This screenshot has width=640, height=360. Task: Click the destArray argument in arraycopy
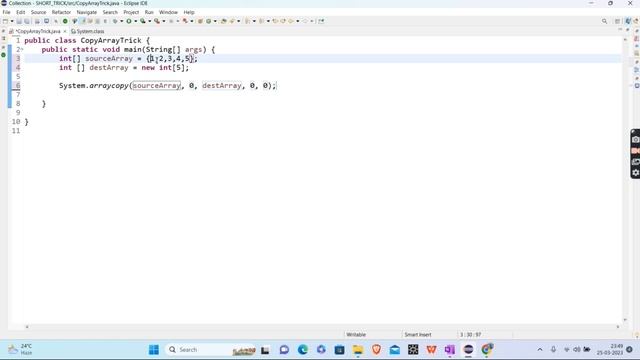pyautogui.click(x=222, y=85)
